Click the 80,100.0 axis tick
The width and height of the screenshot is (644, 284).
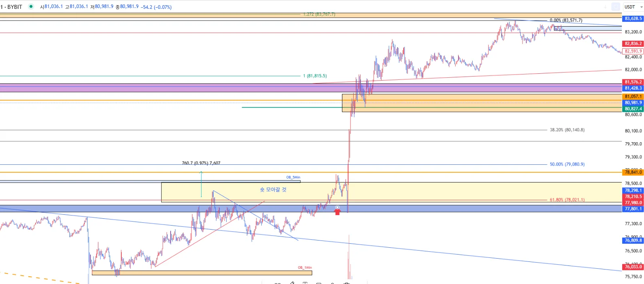pos(633,131)
